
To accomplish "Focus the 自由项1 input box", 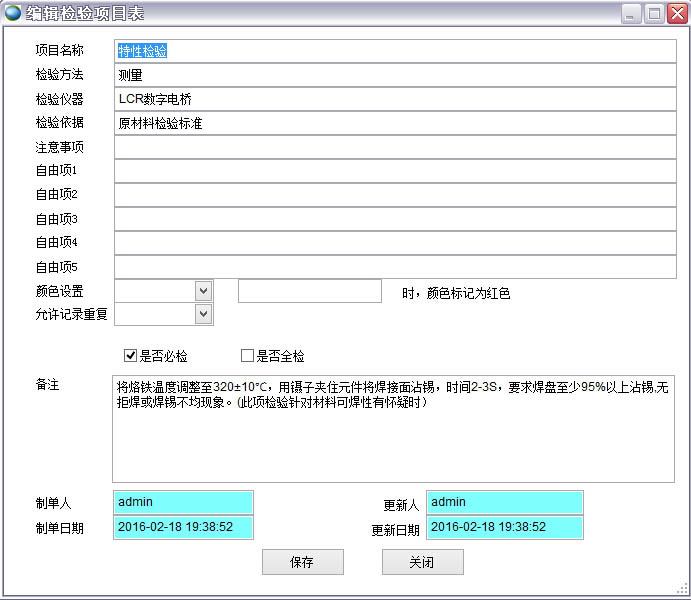I will point(395,171).
